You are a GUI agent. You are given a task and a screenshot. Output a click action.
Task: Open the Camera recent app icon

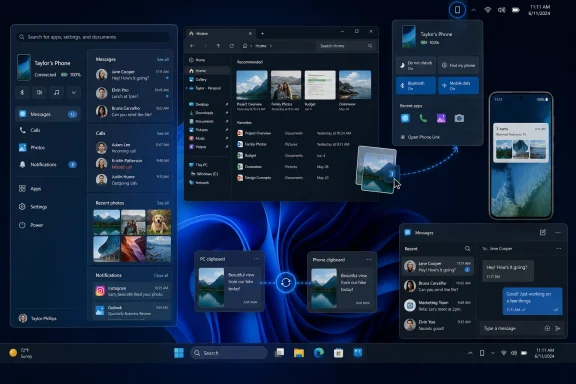click(459, 118)
